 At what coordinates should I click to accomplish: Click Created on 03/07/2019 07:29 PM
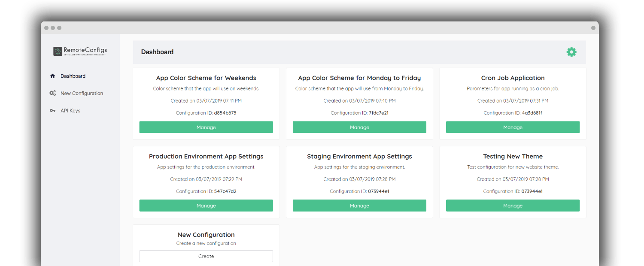click(206, 179)
